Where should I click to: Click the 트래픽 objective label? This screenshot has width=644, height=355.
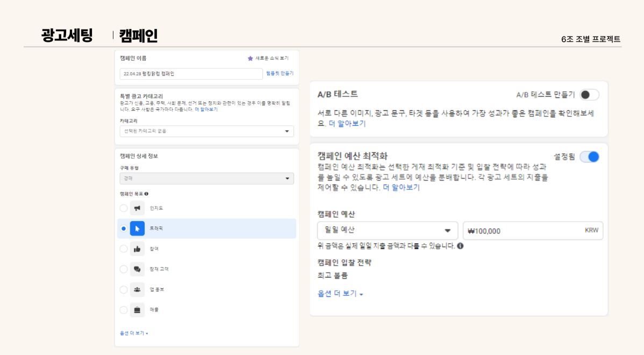156,229
